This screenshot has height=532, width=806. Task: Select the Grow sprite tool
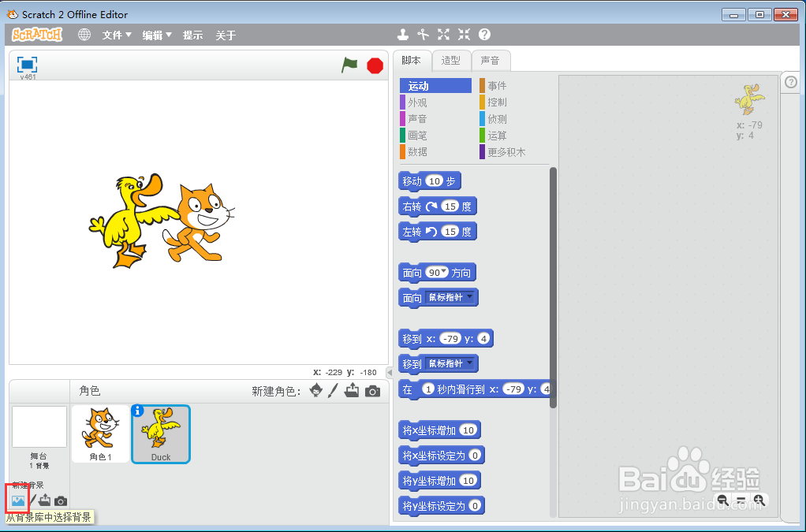(443, 35)
